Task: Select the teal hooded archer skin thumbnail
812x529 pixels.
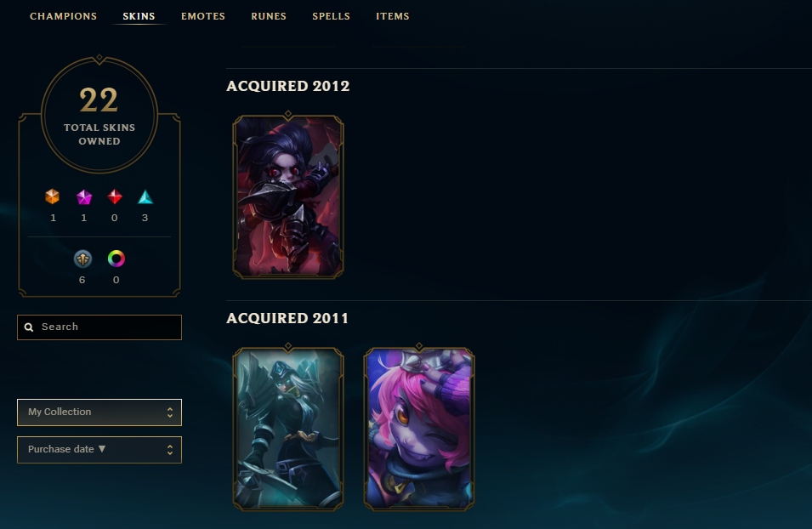Action: 288,429
